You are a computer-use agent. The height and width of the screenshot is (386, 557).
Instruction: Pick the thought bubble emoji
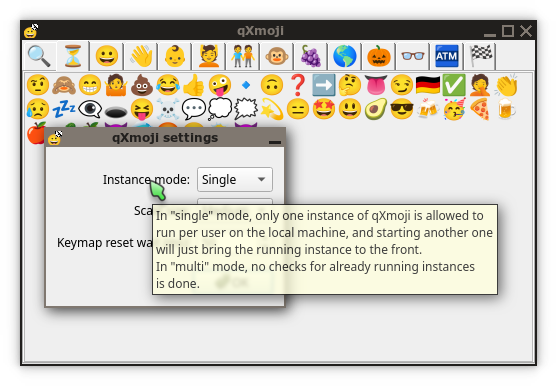220,109
